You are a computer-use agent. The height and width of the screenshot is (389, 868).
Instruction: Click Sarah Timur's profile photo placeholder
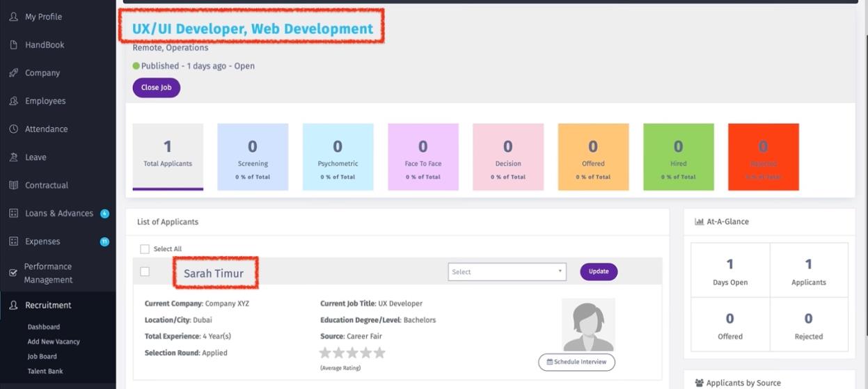pyautogui.click(x=588, y=325)
